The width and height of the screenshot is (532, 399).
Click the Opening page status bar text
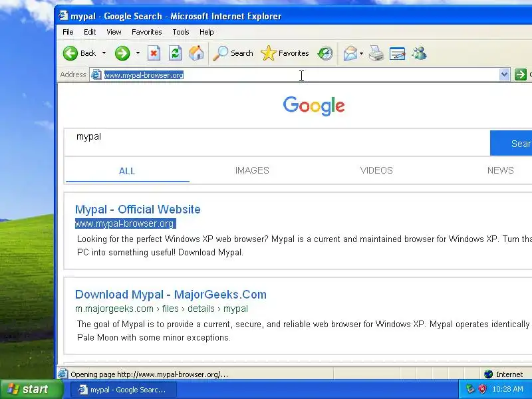click(149, 374)
